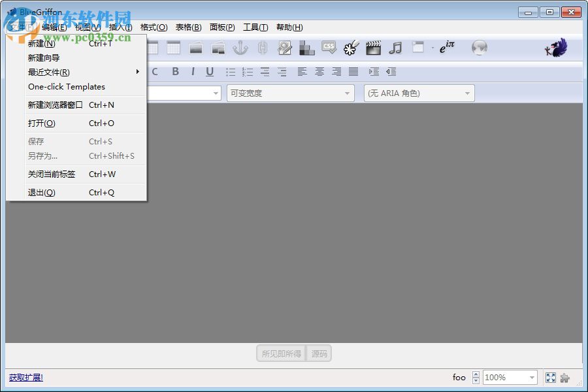Image resolution: width=588 pixels, height=392 pixels.
Task: Click the puzzle piece add-ons icon
Action: click(x=564, y=378)
